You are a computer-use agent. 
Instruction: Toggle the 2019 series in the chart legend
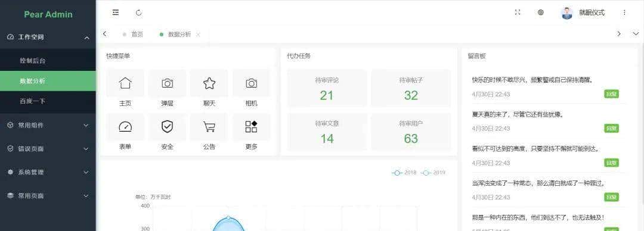click(434, 173)
